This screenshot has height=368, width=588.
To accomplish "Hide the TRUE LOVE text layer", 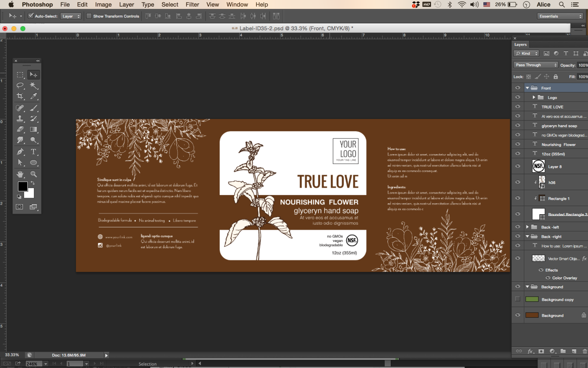I will 518,107.
